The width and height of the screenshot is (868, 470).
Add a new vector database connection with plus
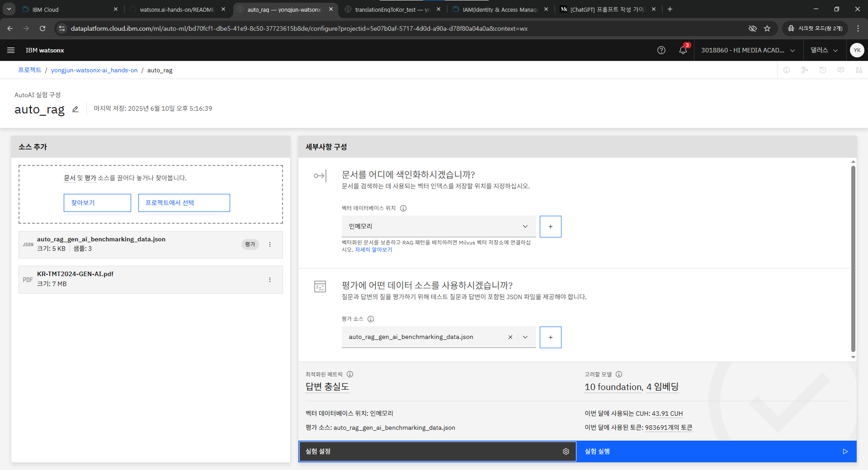tap(551, 226)
